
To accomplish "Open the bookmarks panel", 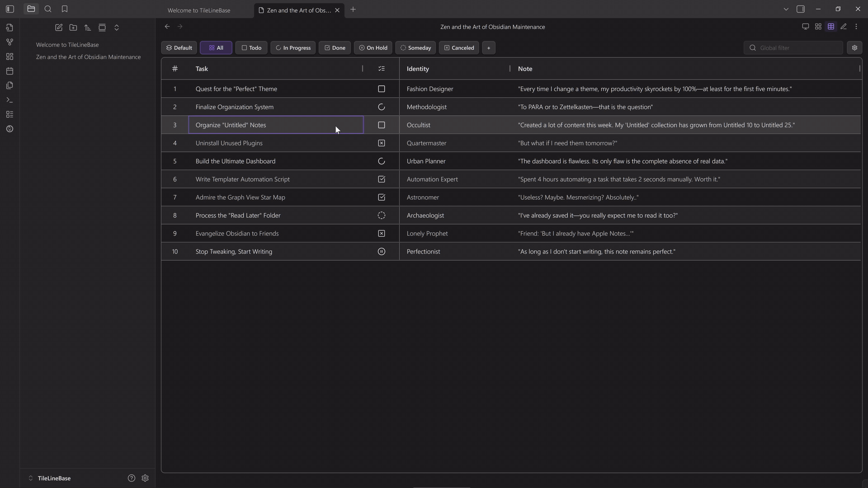I will click(x=65, y=9).
